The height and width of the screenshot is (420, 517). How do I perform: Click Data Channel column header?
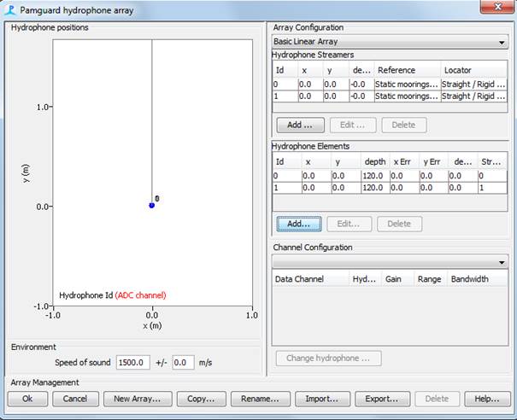310,279
